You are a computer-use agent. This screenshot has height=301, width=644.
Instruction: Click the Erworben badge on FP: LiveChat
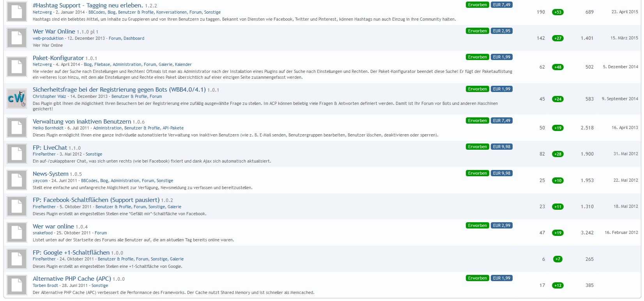click(477, 147)
